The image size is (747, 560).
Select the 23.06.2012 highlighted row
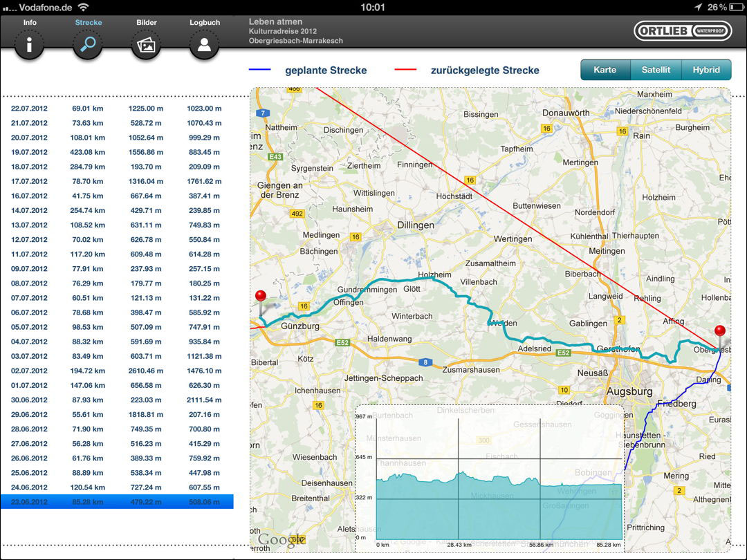point(117,502)
